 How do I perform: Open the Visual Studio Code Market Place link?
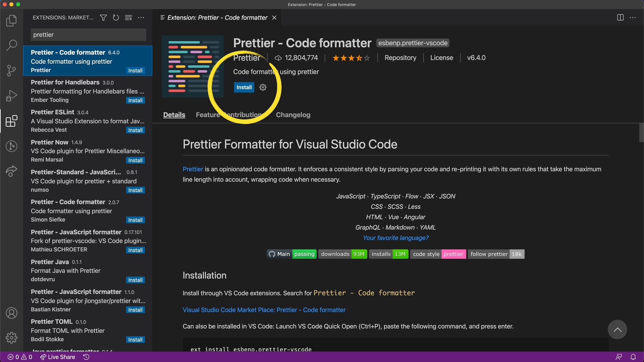[x=264, y=310]
